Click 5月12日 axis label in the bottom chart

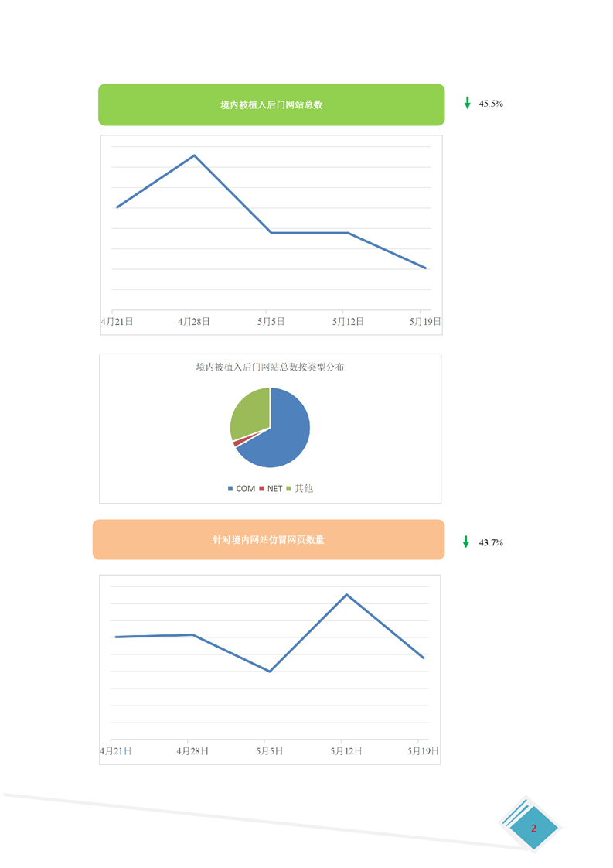(x=346, y=751)
